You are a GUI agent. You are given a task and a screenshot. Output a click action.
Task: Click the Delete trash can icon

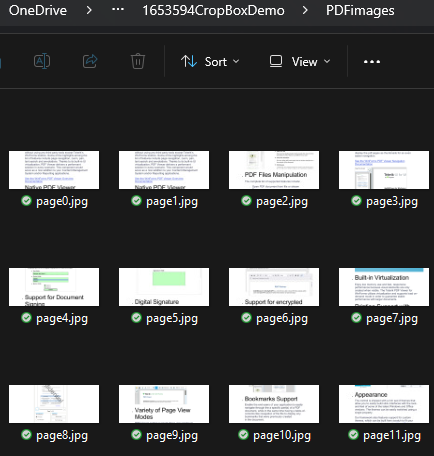tap(138, 61)
